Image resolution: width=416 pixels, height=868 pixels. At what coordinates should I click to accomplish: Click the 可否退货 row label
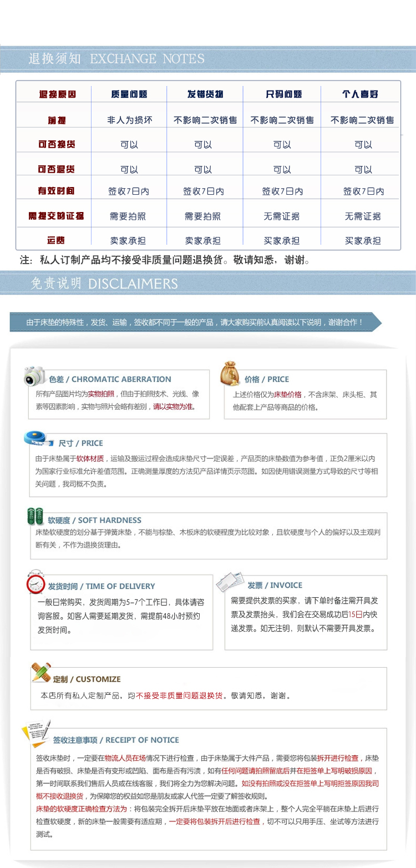pyautogui.click(x=57, y=169)
